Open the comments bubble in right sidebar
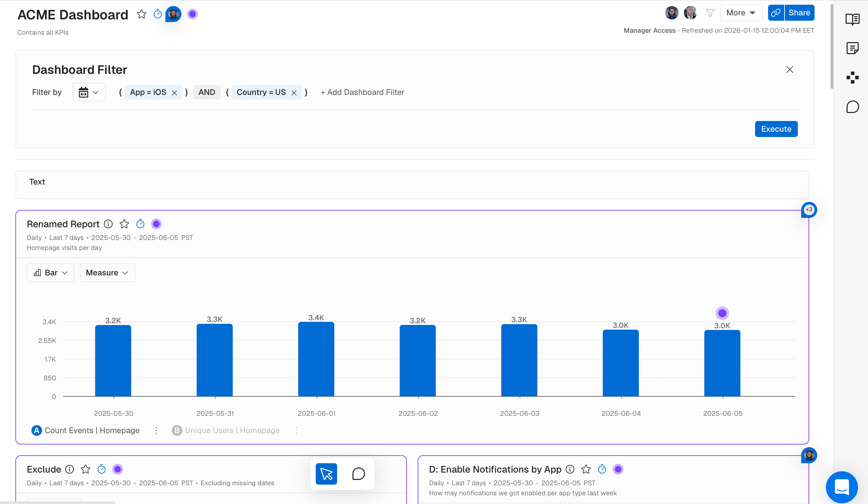The image size is (868, 504). [852, 107]
